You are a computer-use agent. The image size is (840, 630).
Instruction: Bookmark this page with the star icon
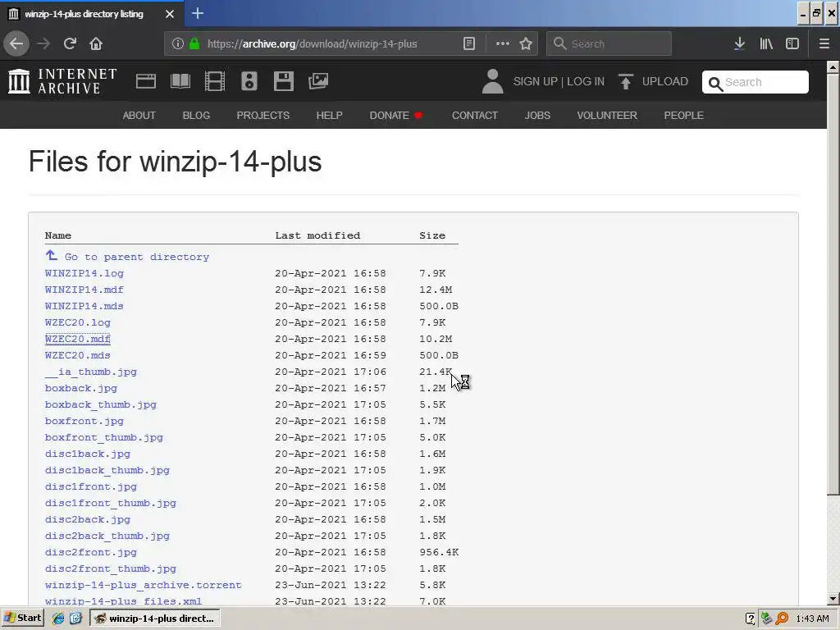point(526,44)
